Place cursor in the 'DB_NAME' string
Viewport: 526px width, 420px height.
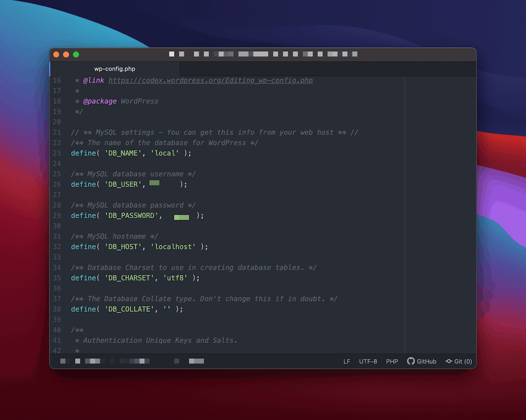pos(123,153)
